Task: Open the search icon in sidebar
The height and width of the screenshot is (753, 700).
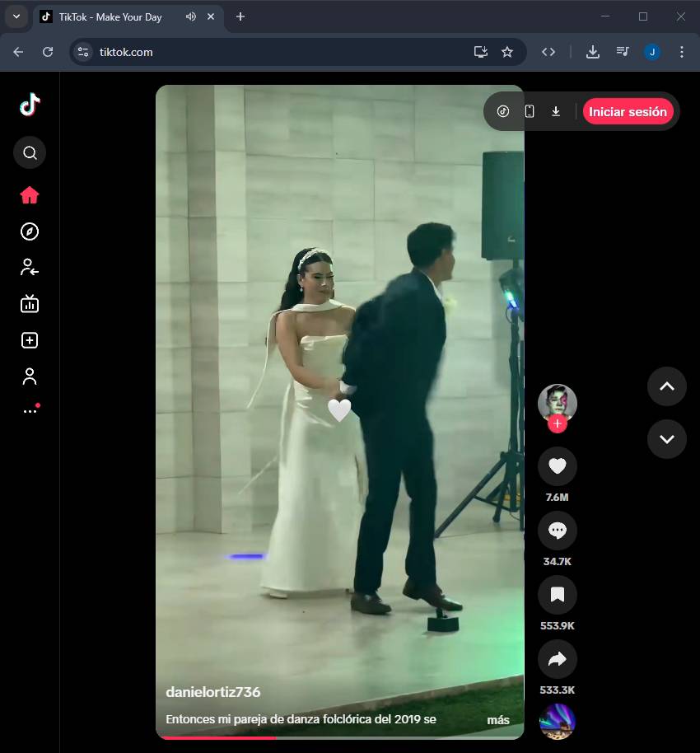Action: [30, 152]
